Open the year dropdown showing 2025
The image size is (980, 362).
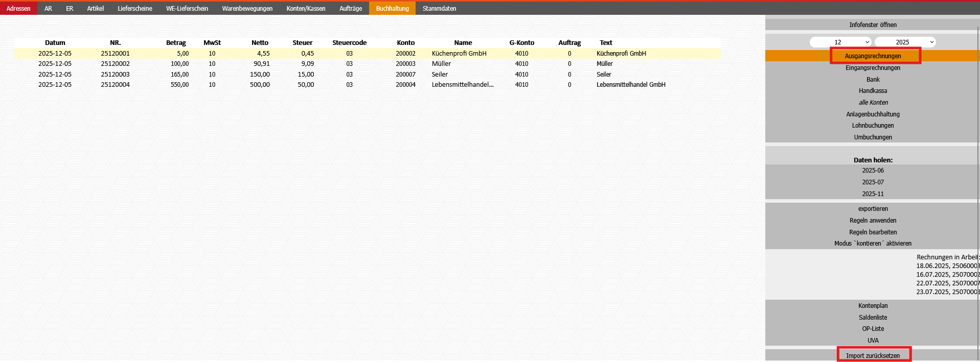tap(904, 42)
